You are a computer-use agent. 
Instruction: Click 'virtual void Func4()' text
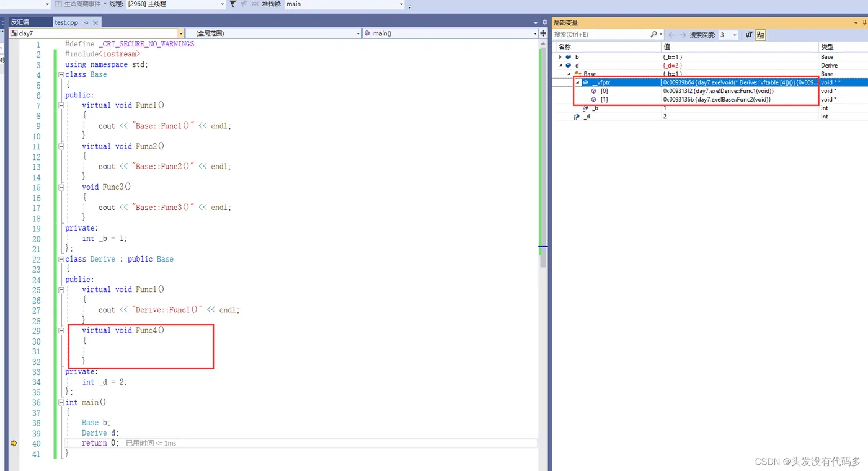coord(123,330)
